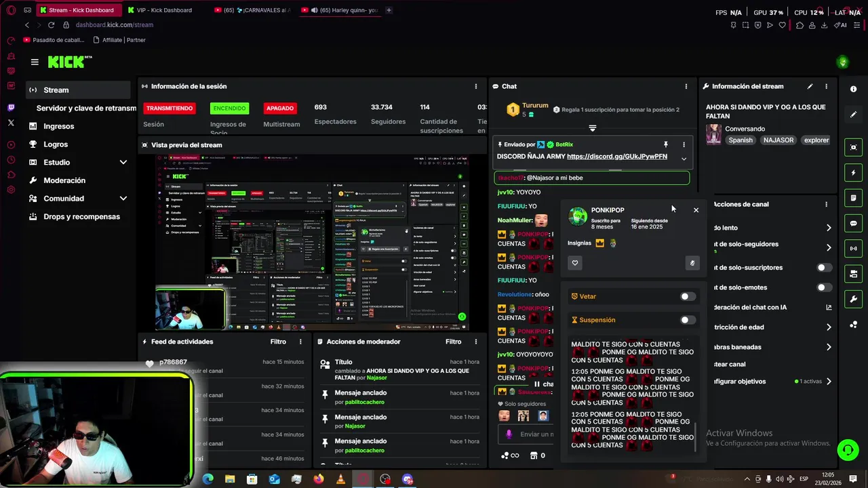Enable the solo-suscriptores chat toggle

(x=824, y=268)
